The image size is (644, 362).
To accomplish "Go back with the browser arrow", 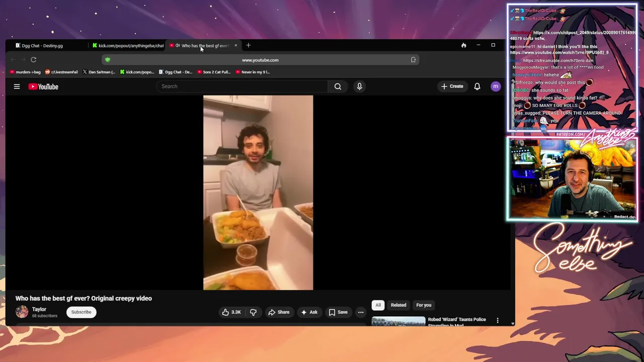I will pyautogui.click(x=13, y=60).
